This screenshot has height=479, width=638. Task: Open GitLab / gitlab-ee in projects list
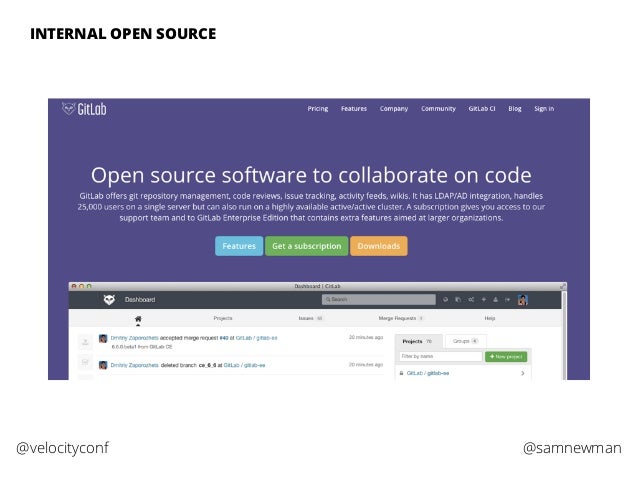[428, 373]
